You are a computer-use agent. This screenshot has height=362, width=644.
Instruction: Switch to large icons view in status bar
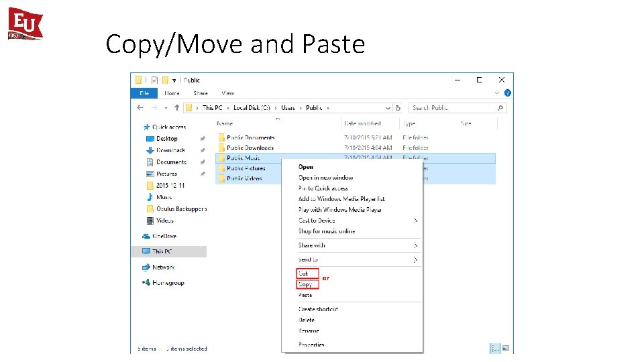click(506, 348)
